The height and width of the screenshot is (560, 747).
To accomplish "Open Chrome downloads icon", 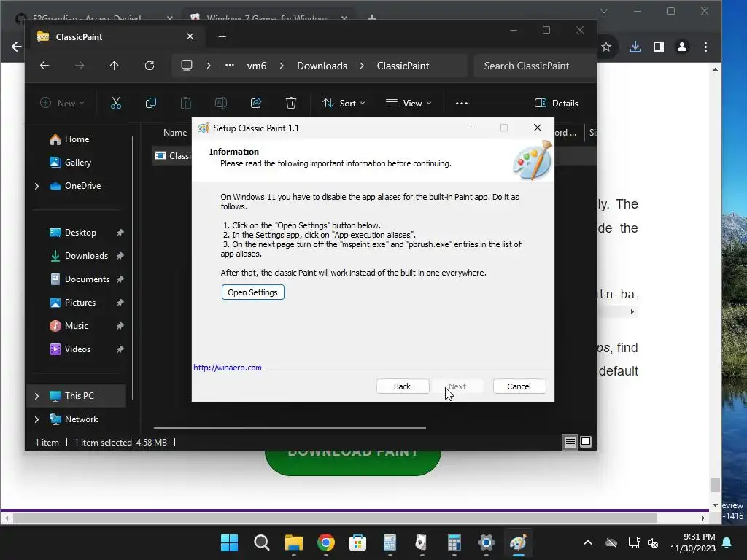I will (x=635, y=47).
